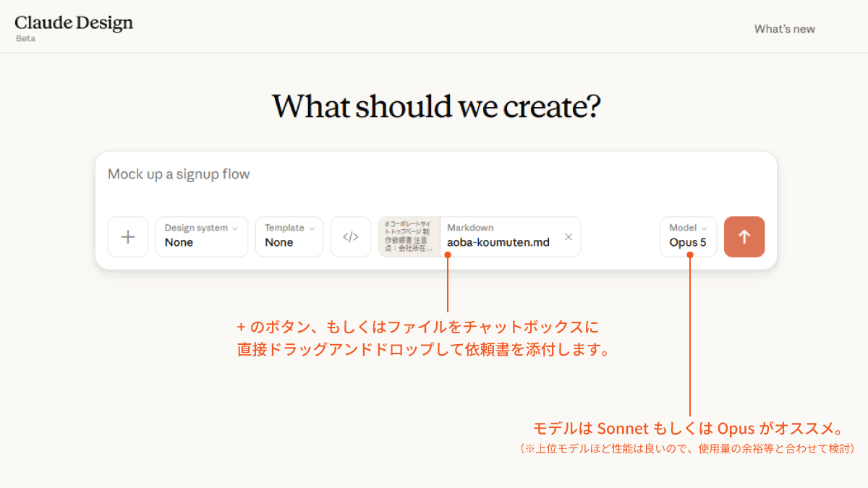The height and width of the screenshot is (488, 868).
Task: Open the Template dropdown
Action: (289, 237)
